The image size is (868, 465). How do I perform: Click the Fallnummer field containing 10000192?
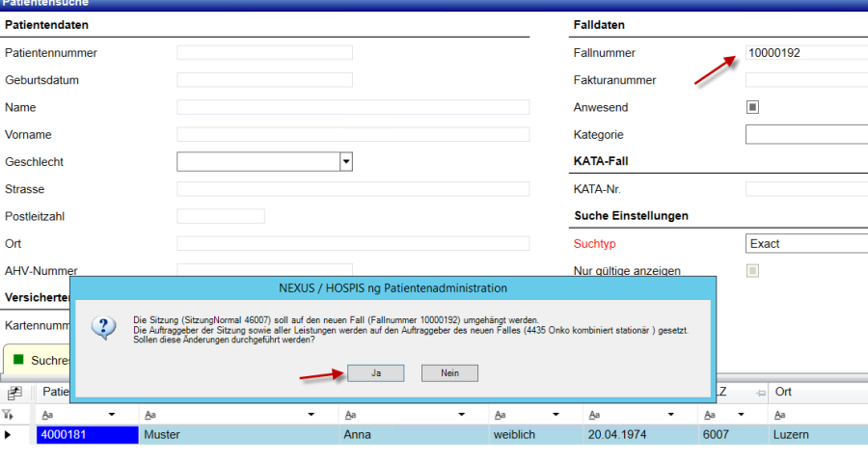pos(806,53)
